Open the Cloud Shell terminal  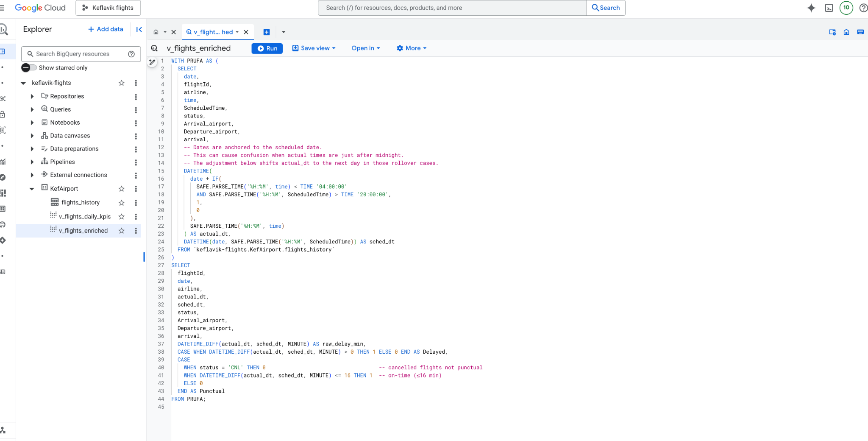(829, 8)
